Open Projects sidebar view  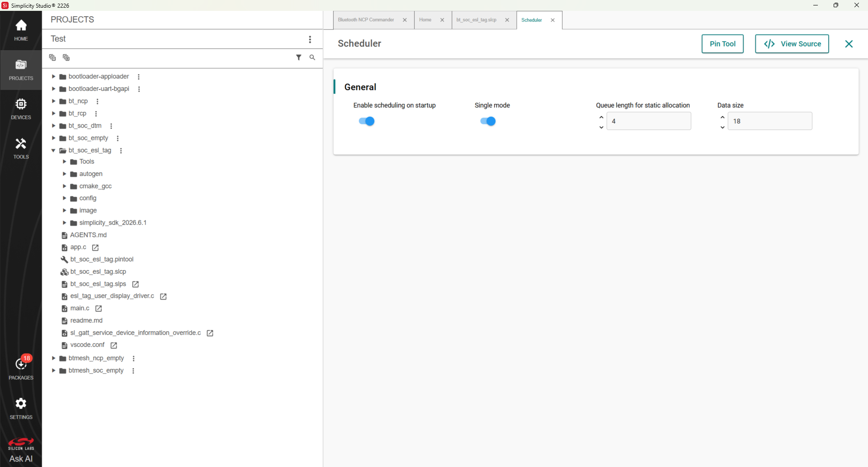21,70
